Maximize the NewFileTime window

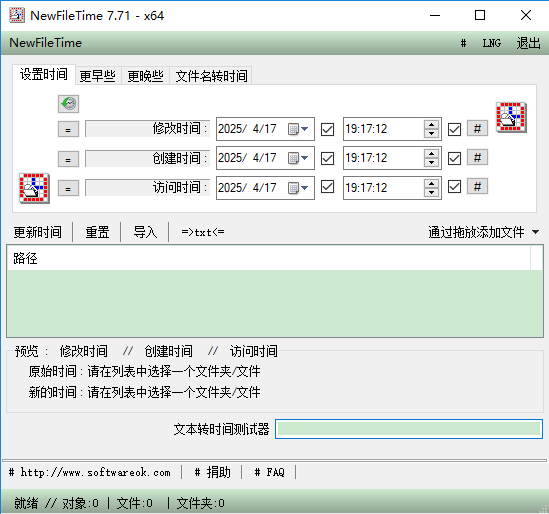click(x=480, y=15)
